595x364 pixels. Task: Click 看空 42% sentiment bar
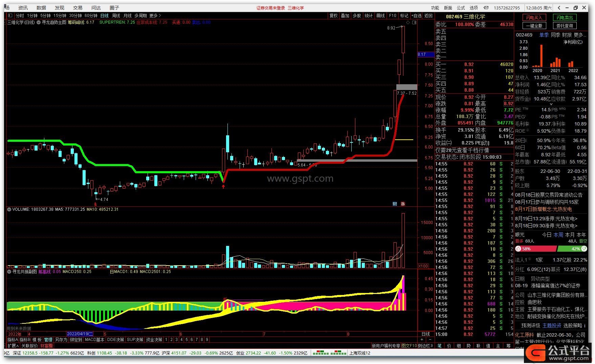pyautogui.click(x=572, y=249)
